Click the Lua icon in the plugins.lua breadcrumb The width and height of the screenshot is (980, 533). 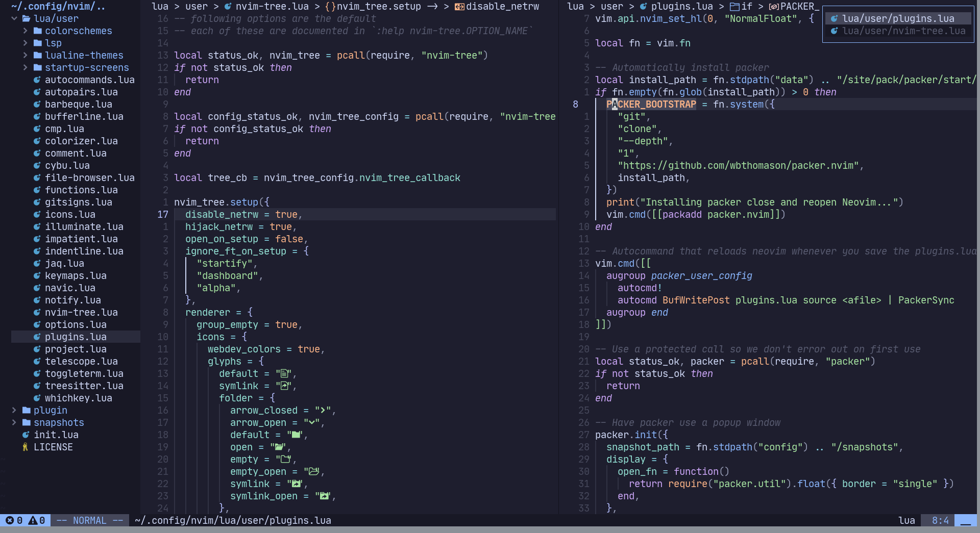coord(644,7)
